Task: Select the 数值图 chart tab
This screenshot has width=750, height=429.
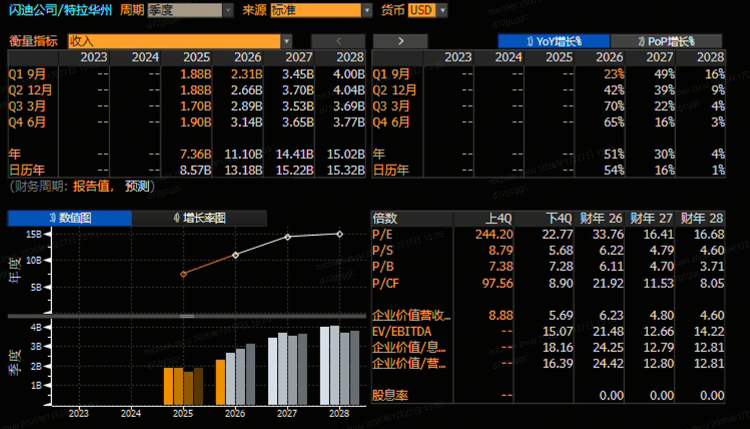Action: [x=70, y=217]
